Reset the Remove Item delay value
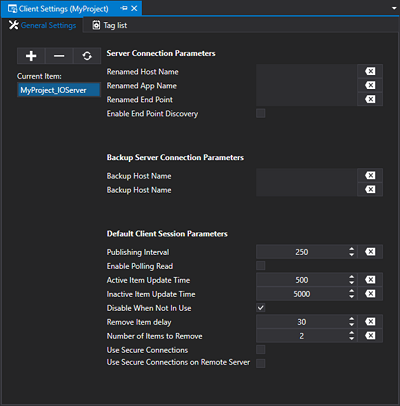The image size is (400, 406). point(370,322)
